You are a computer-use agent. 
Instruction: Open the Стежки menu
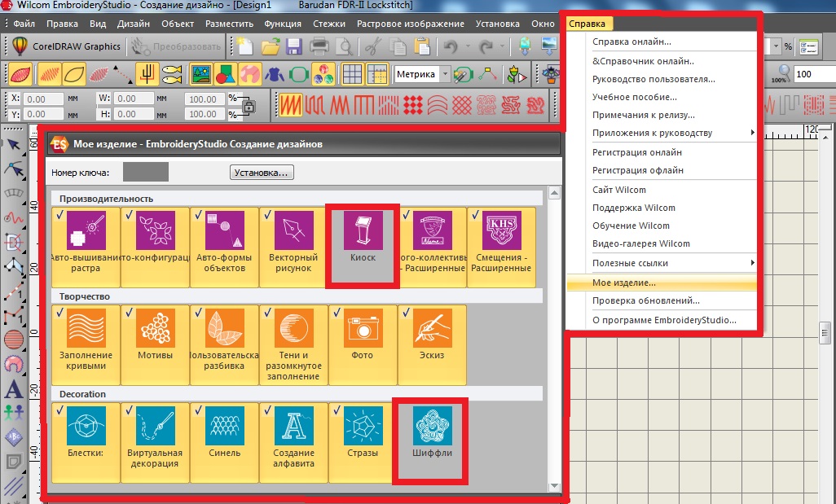tap(329, 24)
